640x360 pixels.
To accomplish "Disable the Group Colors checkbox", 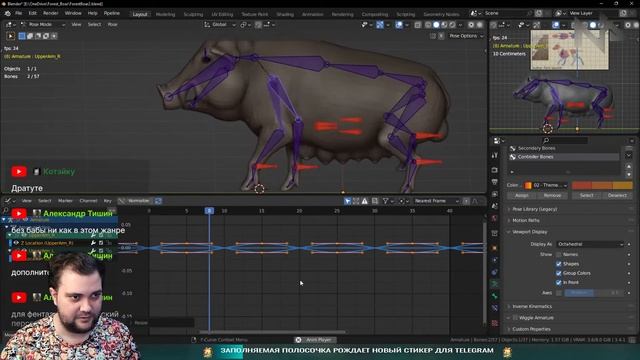I will tap(559, 273).
